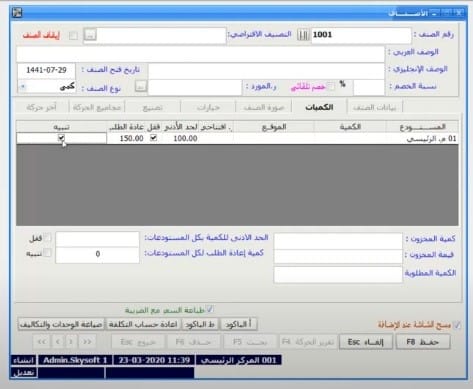Click the حذف F6 delete button
Viewport: 473px width, 389px height.
[193, 342]
